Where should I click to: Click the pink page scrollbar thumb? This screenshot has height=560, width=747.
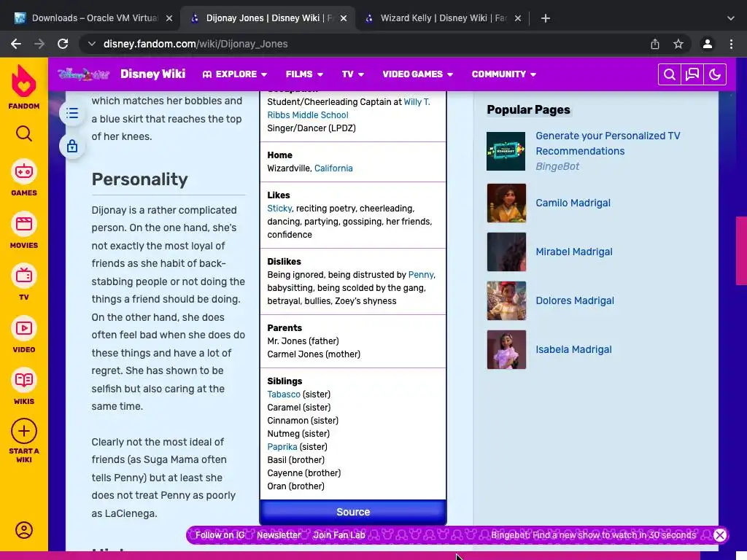[x=741, y=251]
